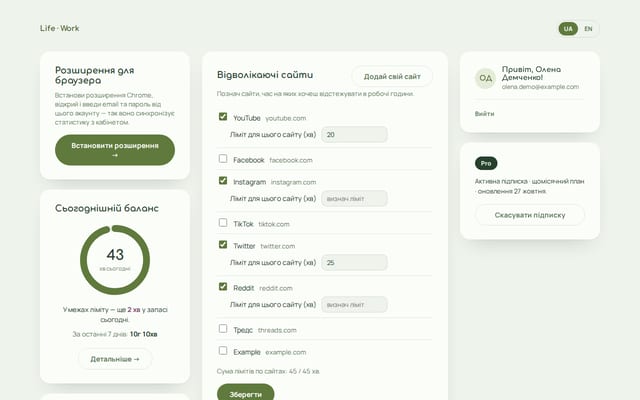Image resolution: width=640 pixels, height=400 pixels.
Task: Select the olena.demo@example.com email text
Action: [x=540, y=87]
